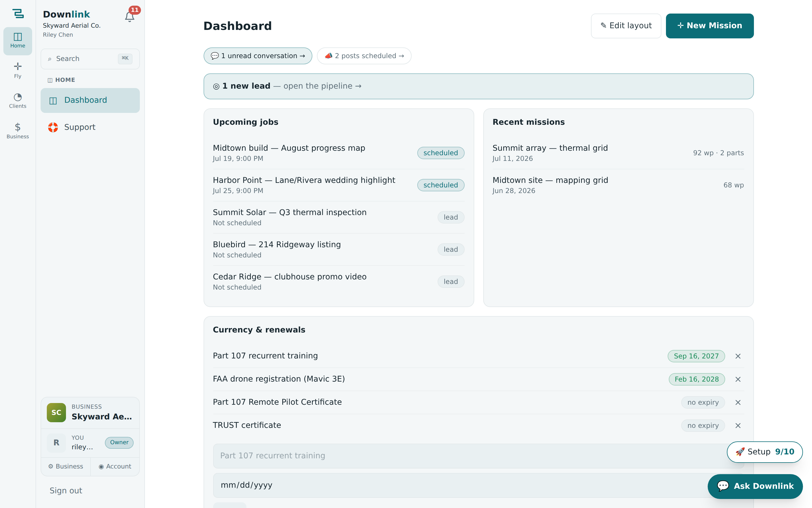This screenshot has width=812, height=508.
Task: Click Upcoming jobs heading
Action: point(246,122)
